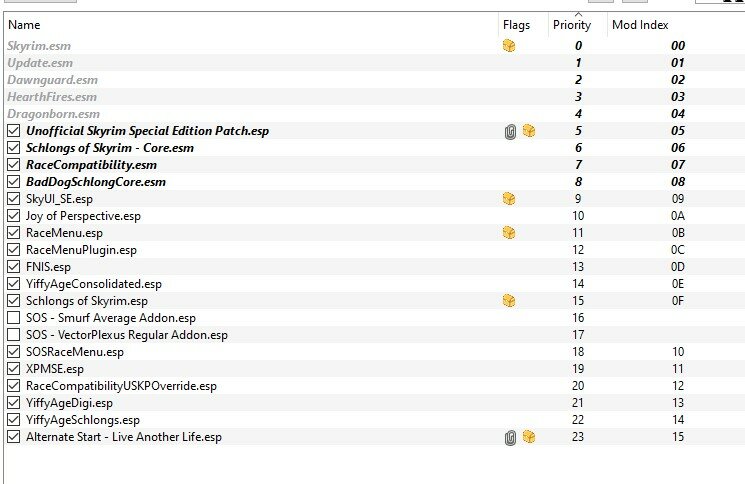Image resolution: width=745 pixels, height=484 pixels.
Task: Enable SOS - VectorPlexus Regular Addon.esp checkbox
Action: 14,335
